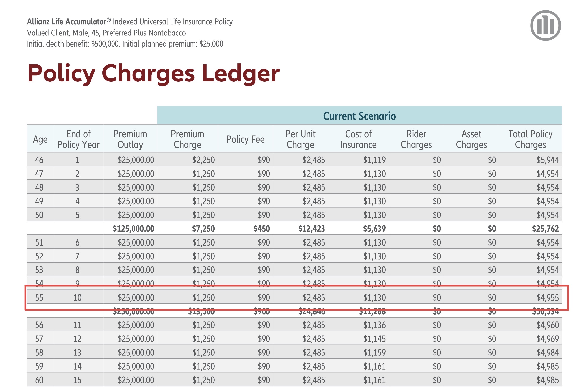
Task: Select the Current Scenario header band
Action: pos(359,116)
